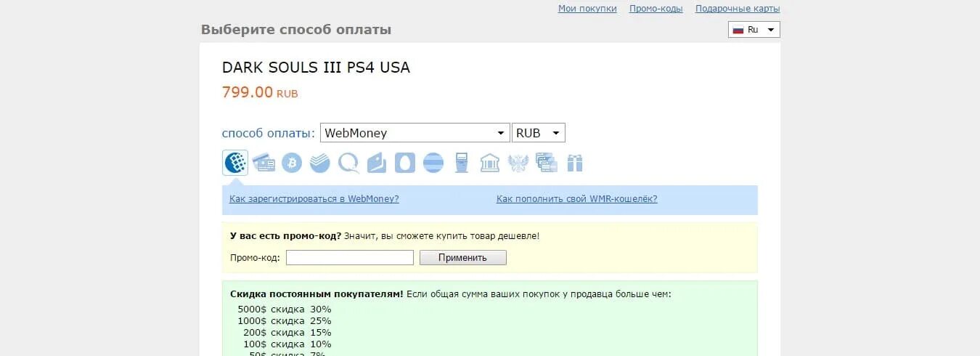Focus the Промо-код input field
This screenshot has width=980, height=356.
pyautogui.click(x=350, y=258)
